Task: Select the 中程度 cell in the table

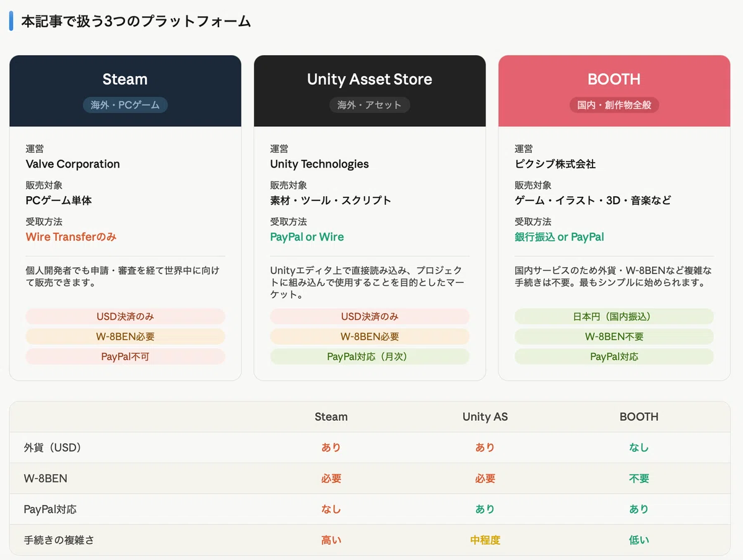Action: tap(485, 540)
